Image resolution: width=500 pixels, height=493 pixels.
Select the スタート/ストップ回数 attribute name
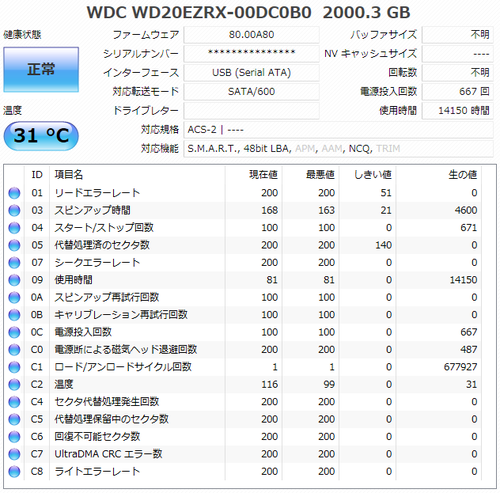tap(104, 228)
